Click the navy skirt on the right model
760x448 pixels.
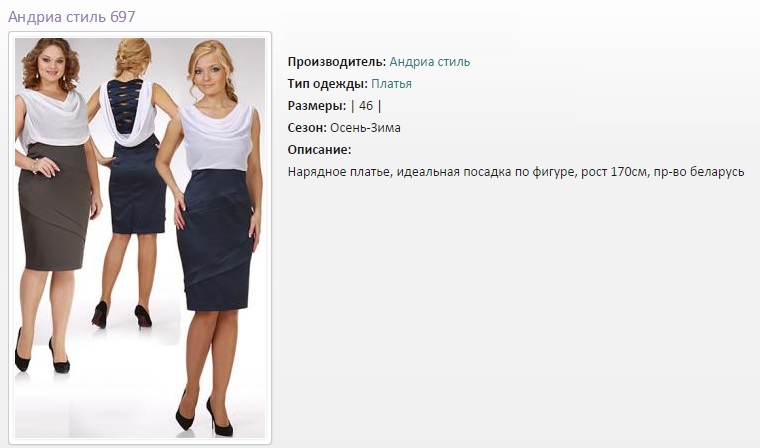click(215, 240)
